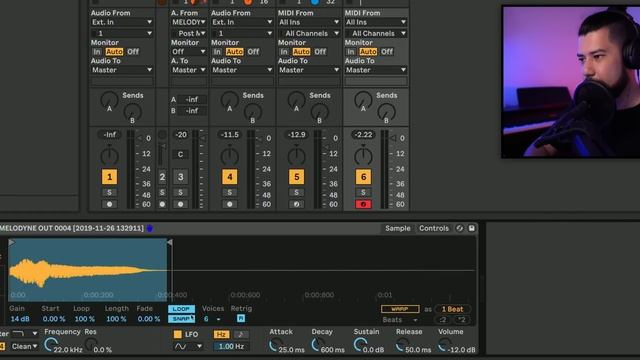
Task: Open track 1 Audio From Ext. In dropdown
Action: tap(122, 22)
